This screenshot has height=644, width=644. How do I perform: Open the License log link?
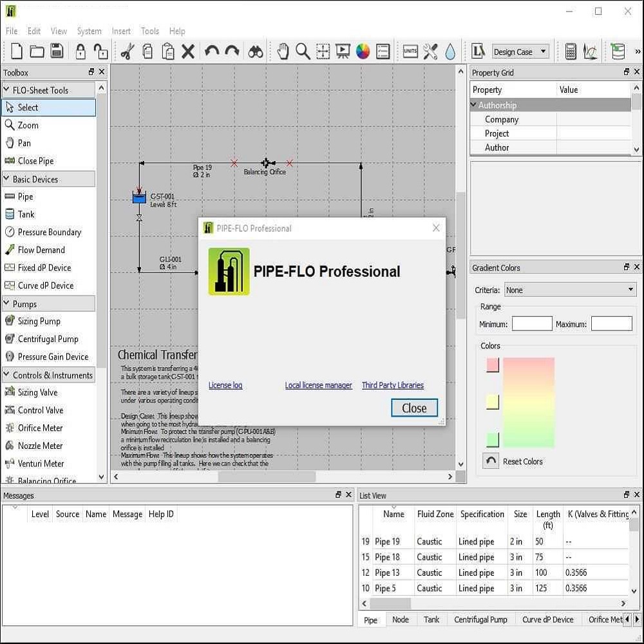(225, 385)
